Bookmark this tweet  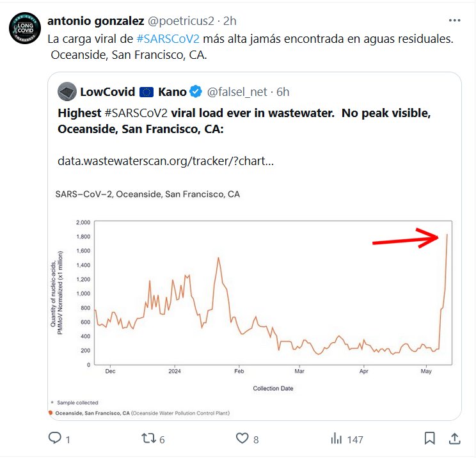430,439
